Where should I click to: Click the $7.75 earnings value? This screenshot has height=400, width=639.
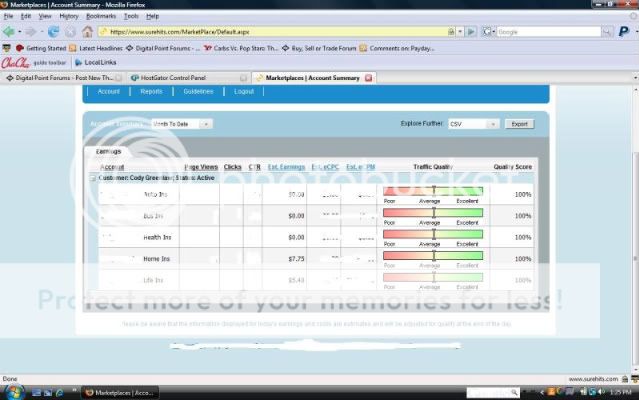[x=296, y=259]
